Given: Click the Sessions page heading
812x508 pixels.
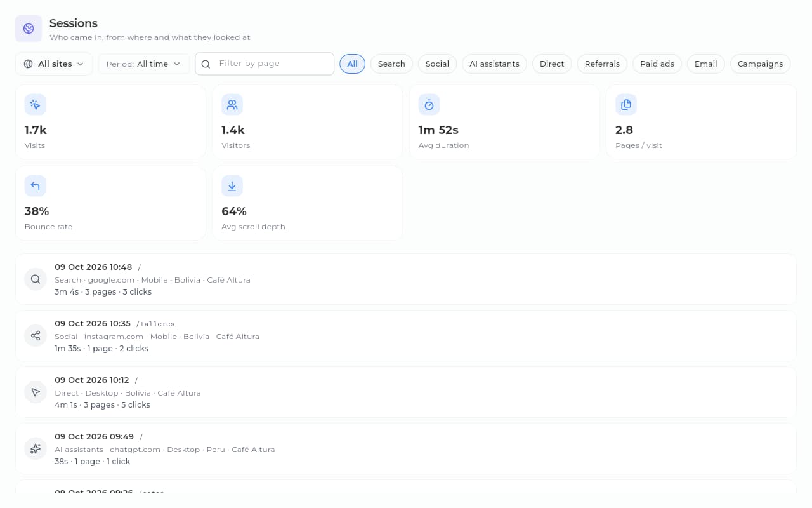Looking at the screenshot, I should tap(74, 23).
